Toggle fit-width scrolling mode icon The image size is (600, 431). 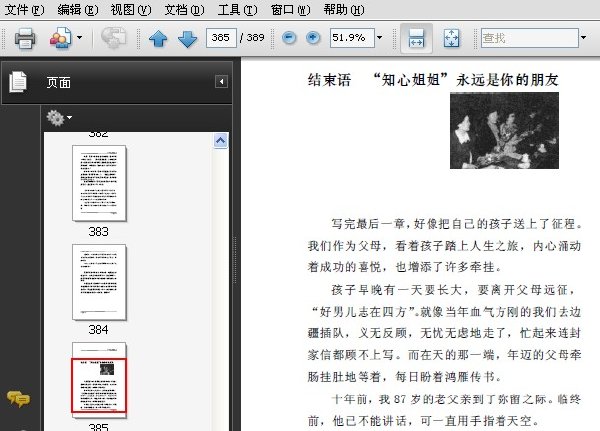pos(416,38)
